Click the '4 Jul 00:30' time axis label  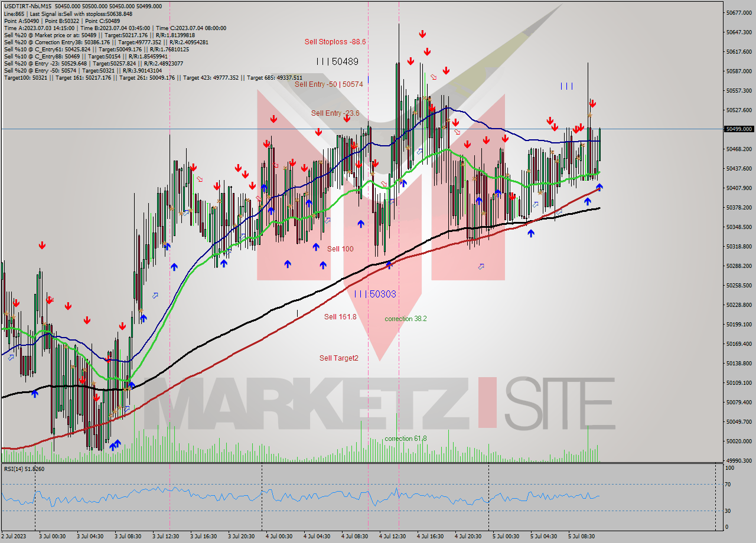pyautogui.click(x=279, y=537)
